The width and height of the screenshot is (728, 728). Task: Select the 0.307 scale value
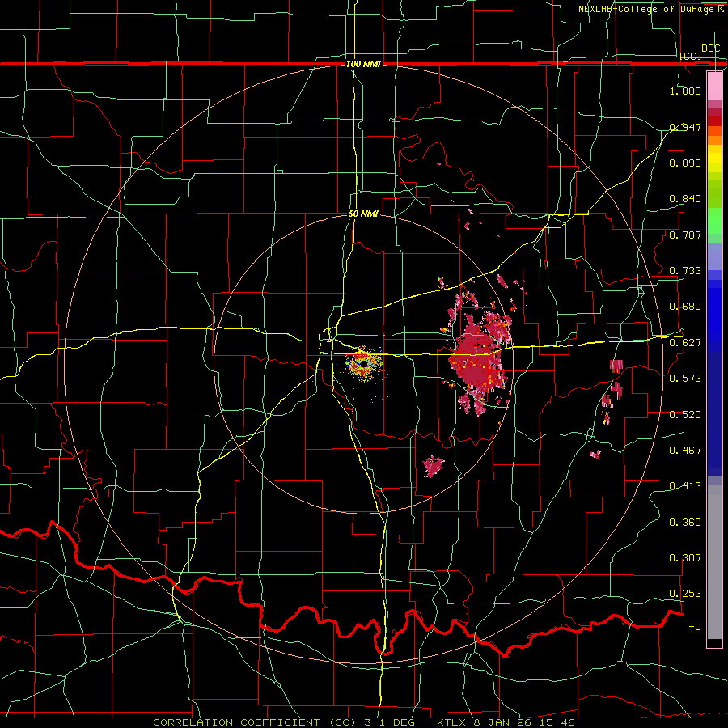(x=685, y=558)
